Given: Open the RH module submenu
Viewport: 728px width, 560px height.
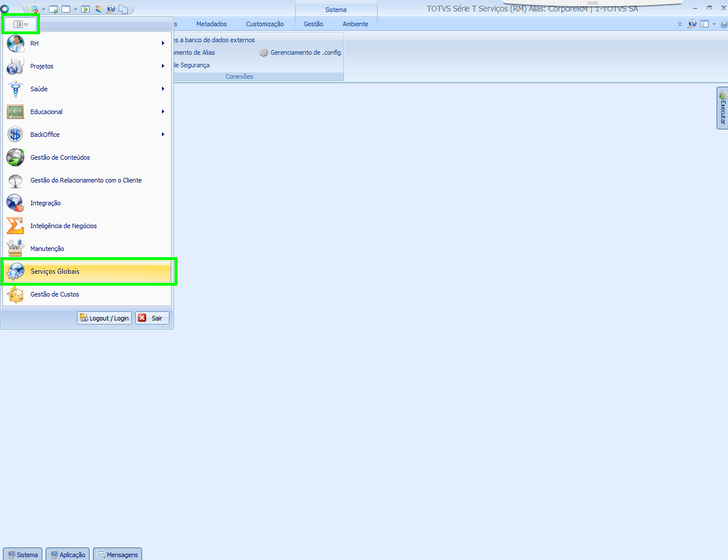Looking at the screenshot, I should click(x=87, y=43).
